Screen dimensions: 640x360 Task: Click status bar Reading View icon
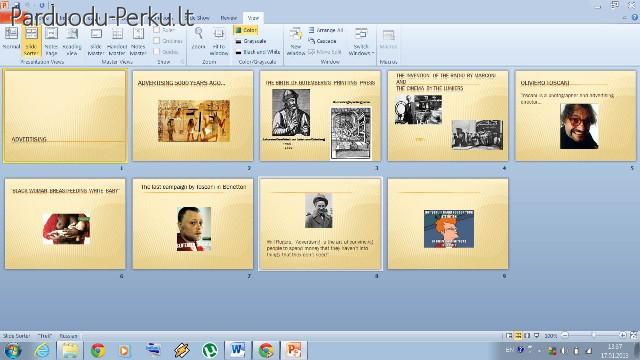(x=527, y=336)
